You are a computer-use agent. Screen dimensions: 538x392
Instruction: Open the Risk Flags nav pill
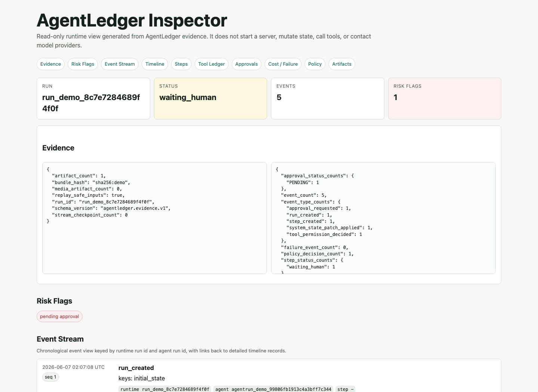point(83,64)
